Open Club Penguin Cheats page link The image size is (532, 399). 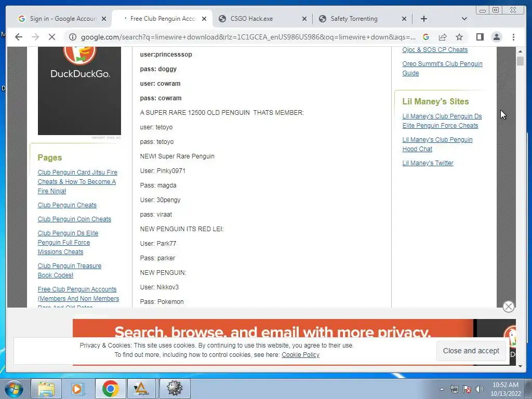[x=67, y=205]
